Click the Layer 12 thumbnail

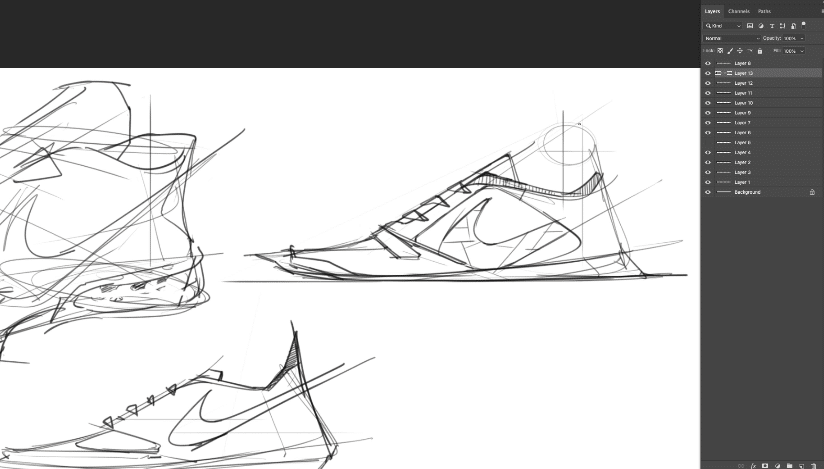[x=724, y=84]
